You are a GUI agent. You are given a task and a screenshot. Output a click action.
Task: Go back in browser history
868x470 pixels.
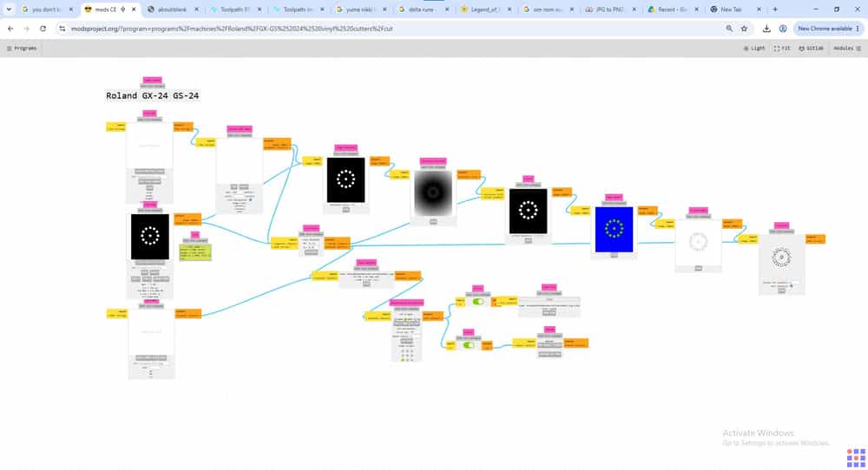coord(10,29)
